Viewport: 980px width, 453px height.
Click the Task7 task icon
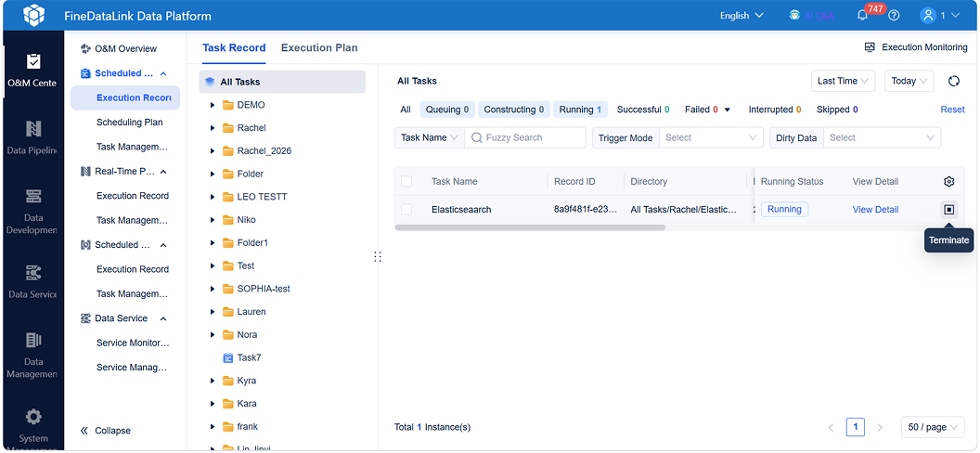(x=228, y=358)
